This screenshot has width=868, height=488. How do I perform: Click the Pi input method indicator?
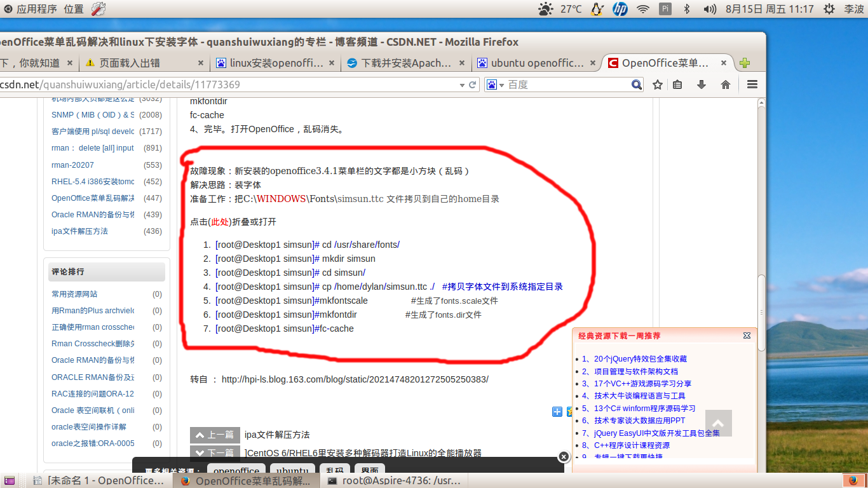coord(665,9)
